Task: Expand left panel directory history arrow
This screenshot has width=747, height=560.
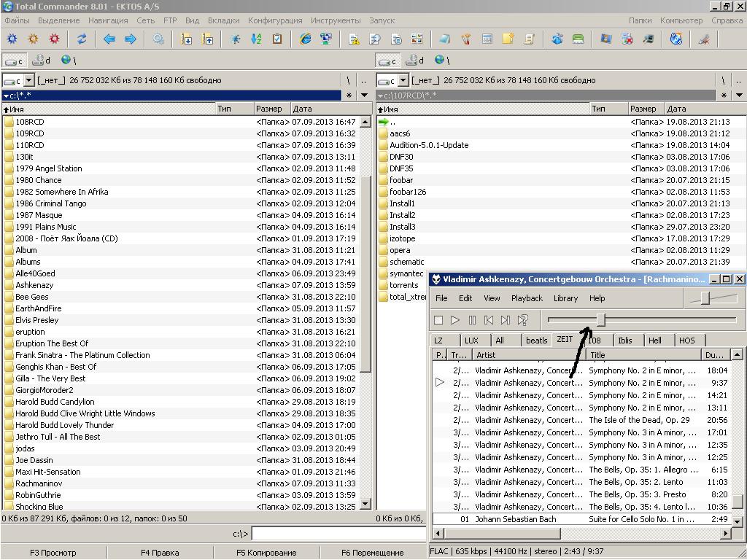Action: 364,96
